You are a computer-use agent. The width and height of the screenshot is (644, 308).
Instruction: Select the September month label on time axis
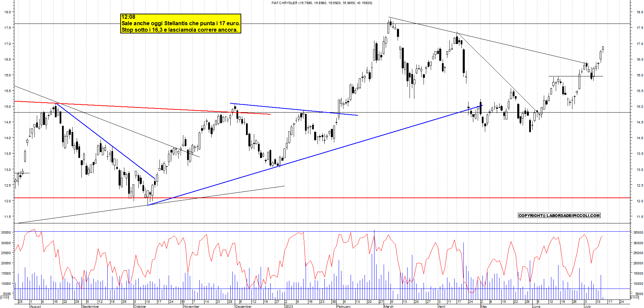point(91,306)
